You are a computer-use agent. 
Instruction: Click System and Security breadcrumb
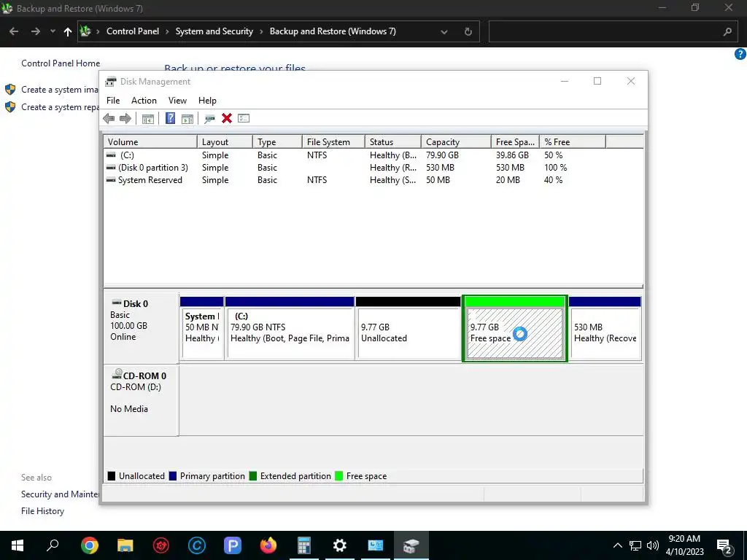214,31
